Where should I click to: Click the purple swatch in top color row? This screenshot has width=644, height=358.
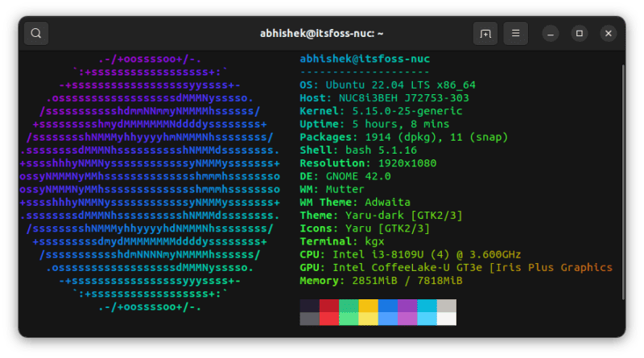[x=407, y=306]
